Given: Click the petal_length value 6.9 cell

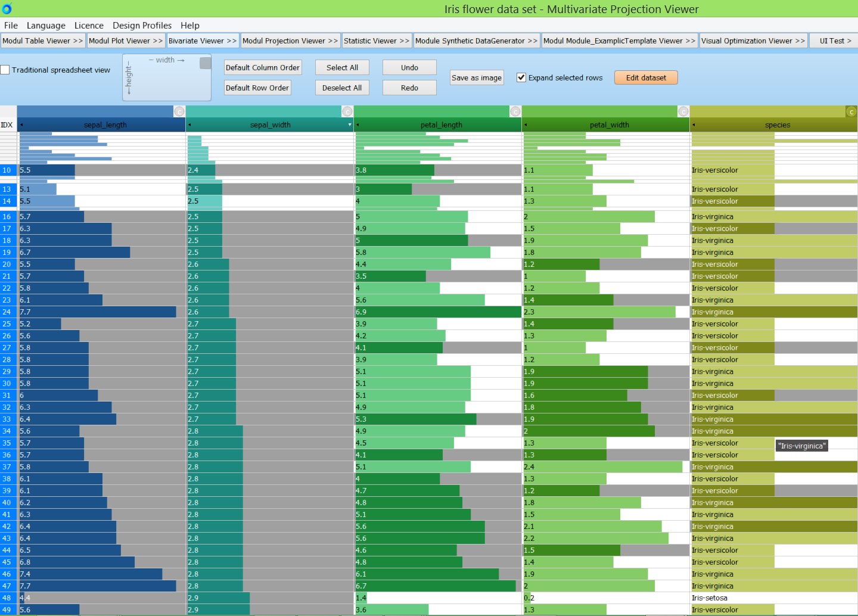Looking at the screenshot, I should pyautogui.click(x=438, y=312).
